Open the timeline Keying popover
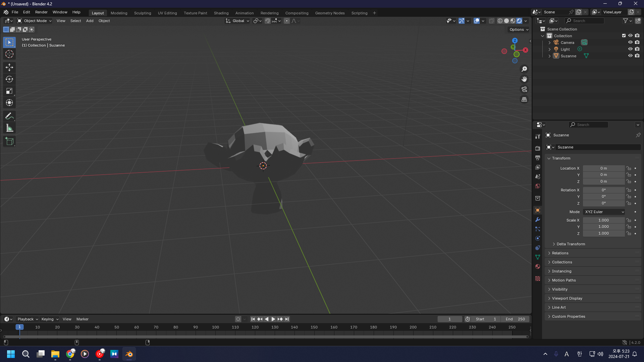 50,319
